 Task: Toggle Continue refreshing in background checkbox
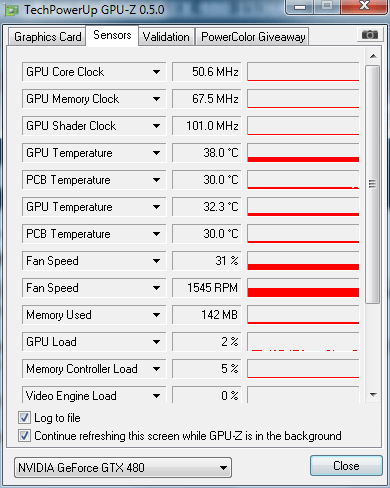click(24, 436)
